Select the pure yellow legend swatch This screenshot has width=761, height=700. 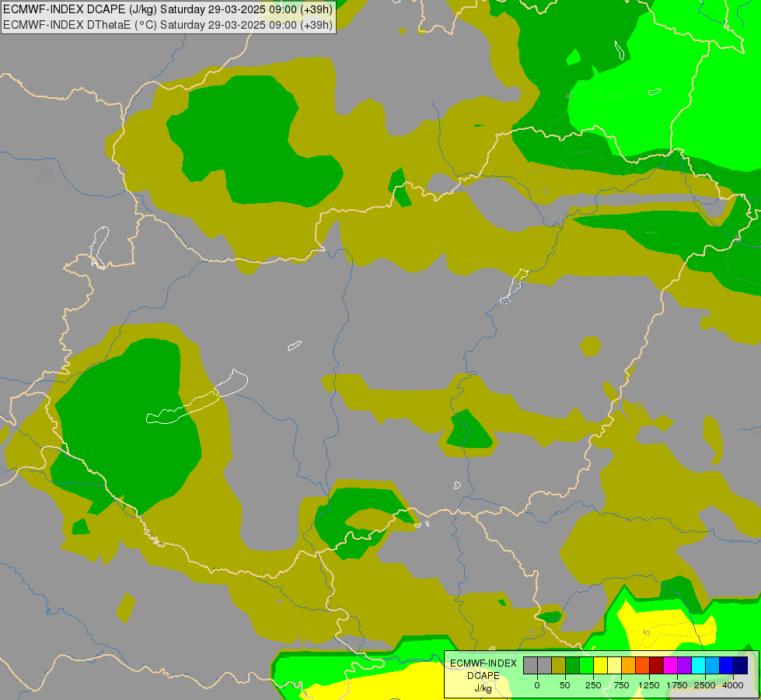point(600,665)
